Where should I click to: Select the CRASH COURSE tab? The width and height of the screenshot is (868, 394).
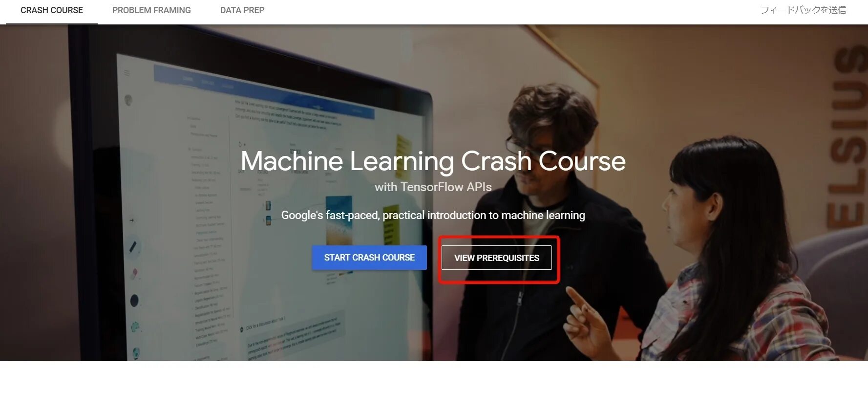tap(52, 10)
